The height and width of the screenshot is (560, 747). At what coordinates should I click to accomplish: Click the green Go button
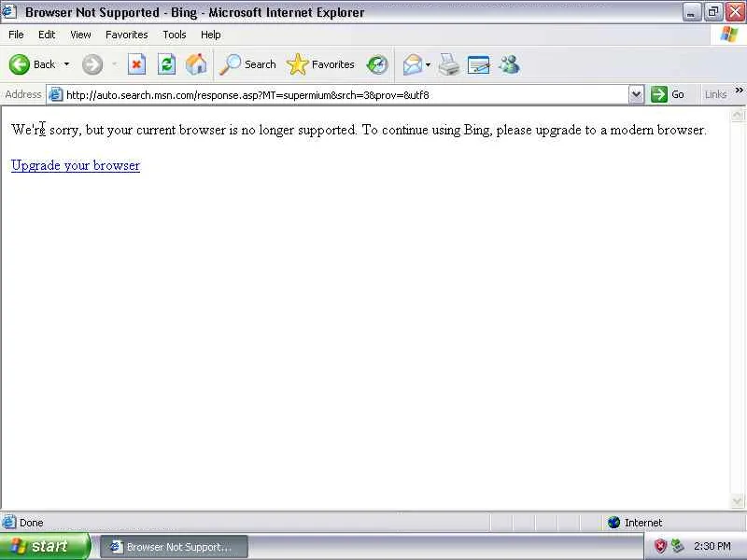(x=668, y=94)
